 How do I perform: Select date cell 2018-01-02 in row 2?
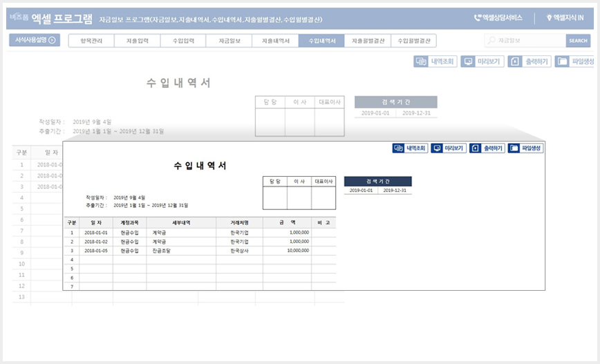click(96, 242)
